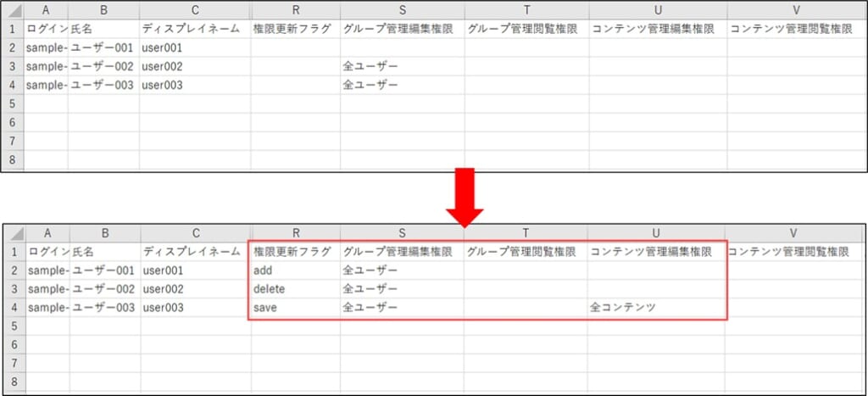Image resolution: width=868 pixels, height=396 pixels.
Task: Select column C header in upper sheet
Action: tap(195, 10)
